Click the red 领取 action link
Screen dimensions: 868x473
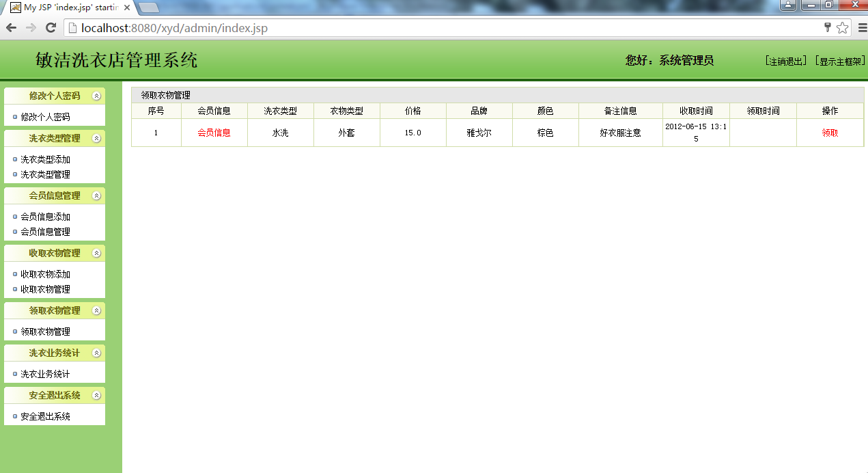coord(830,133)
